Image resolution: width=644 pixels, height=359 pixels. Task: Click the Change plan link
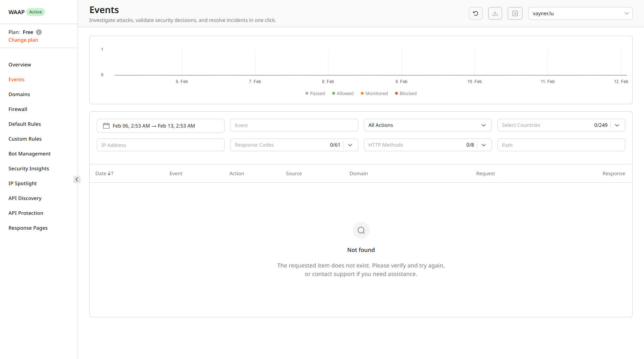pos(23,40)
